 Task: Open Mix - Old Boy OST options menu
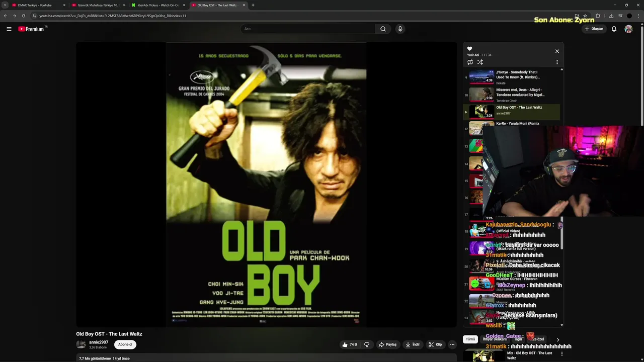[562, 353]
